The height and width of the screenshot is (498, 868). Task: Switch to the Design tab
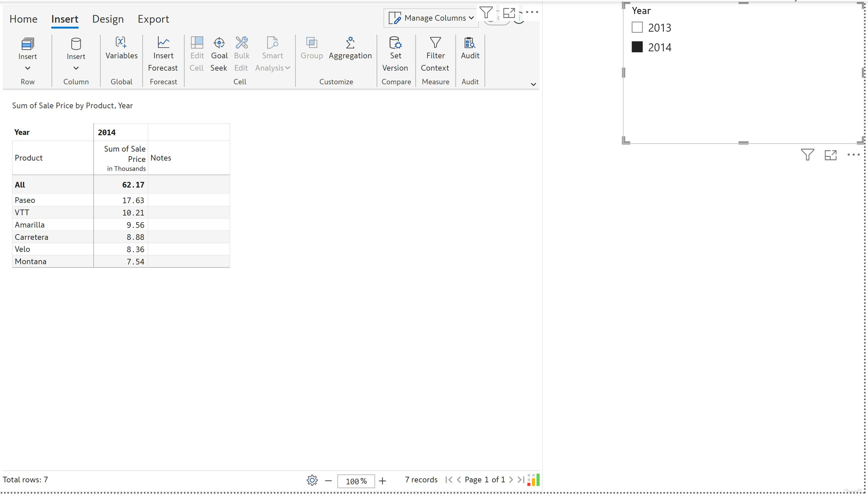click(x=108, y=19)
